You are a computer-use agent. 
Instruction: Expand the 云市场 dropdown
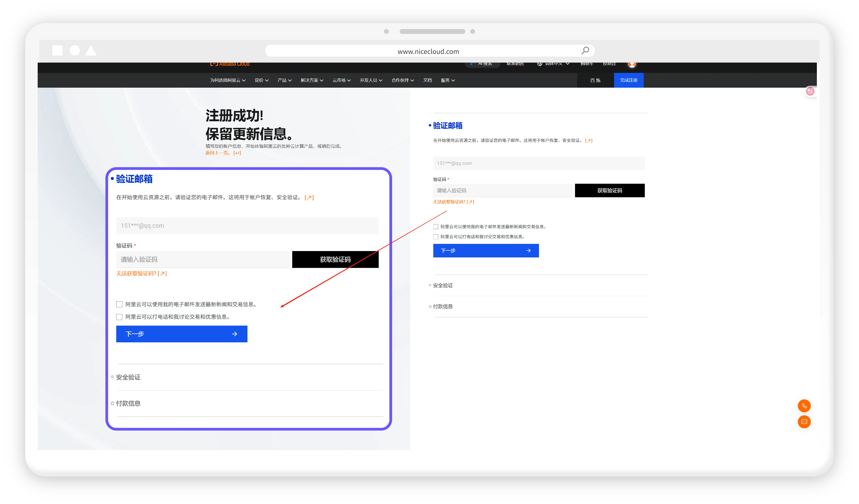[342, 80]
